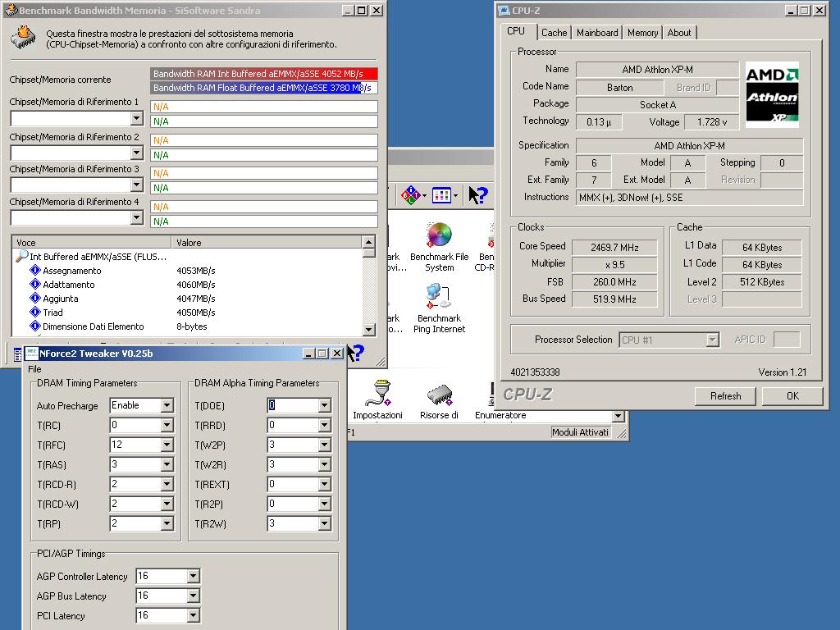Click the colored diamond view icon in toolbar
The width and height of the screenshot is (840, 630).
pos(411,195)
